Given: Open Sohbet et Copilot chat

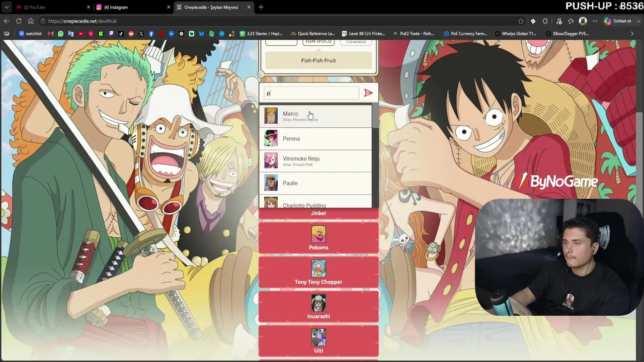Looking at the screenshot, I should click(x=617, y=21).
